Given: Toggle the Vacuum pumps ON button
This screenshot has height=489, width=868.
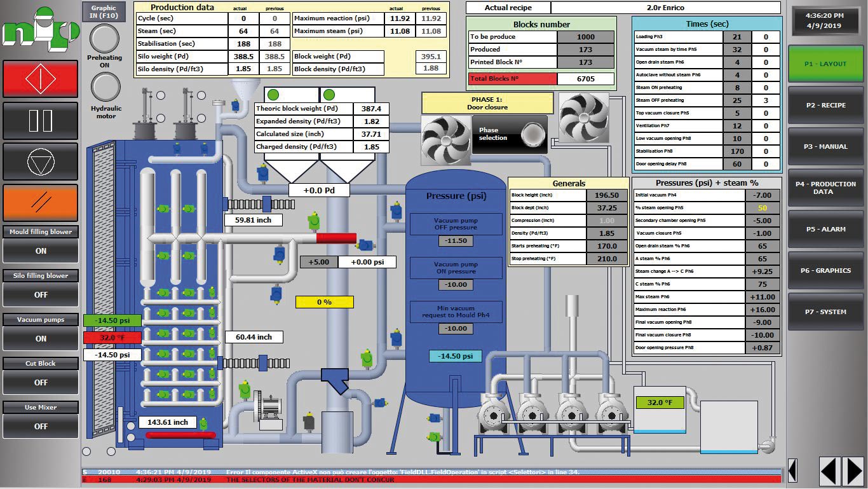Looking at the screenshot, I should point(41,338).
